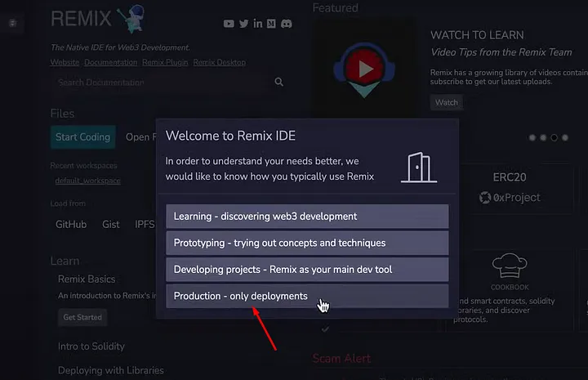
Task: Click the Start Coding button
Action: [82, 137]
